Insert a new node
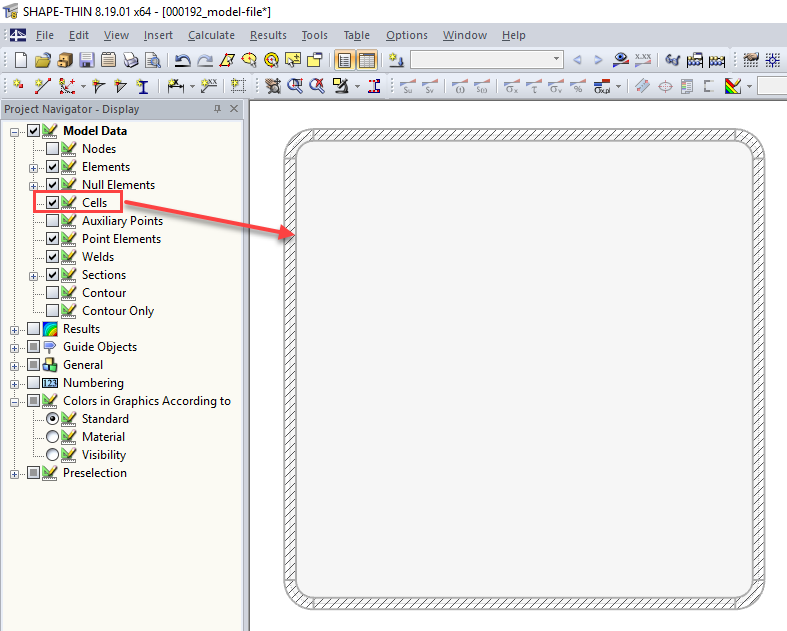The width and height of the screenshot is (787, 631). point(19,86)
